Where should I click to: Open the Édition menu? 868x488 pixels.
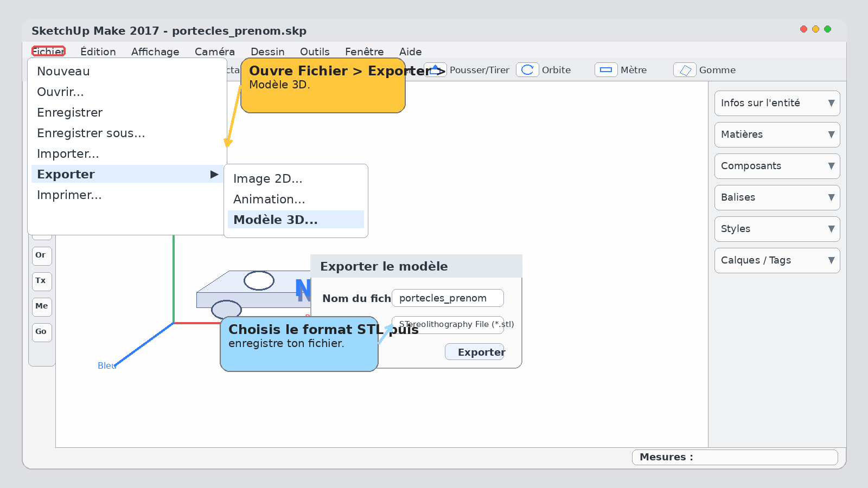pyautogui.click(x=98, y=52)
